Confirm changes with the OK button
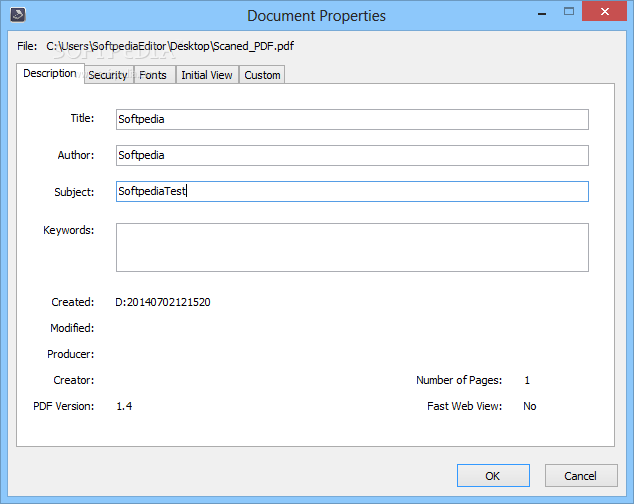This screenshot has height=504, width=634. click(x=493, y=476)
